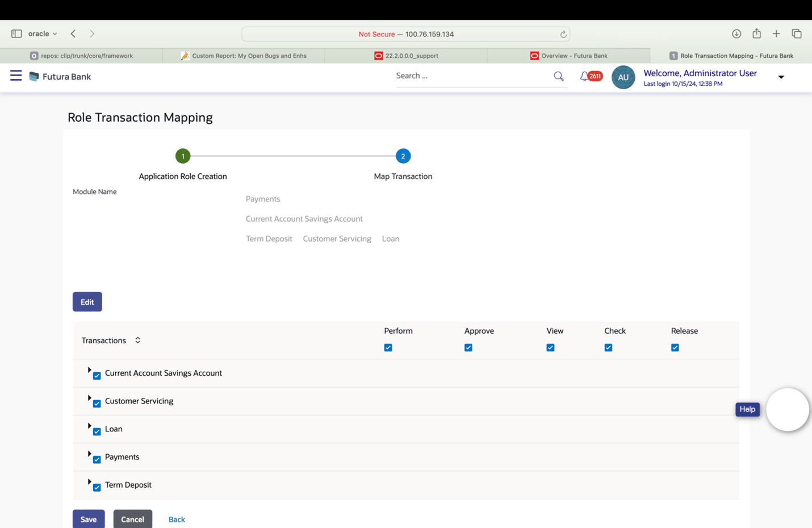Select the Role Transaction Mapping tab

coord(731,56)
